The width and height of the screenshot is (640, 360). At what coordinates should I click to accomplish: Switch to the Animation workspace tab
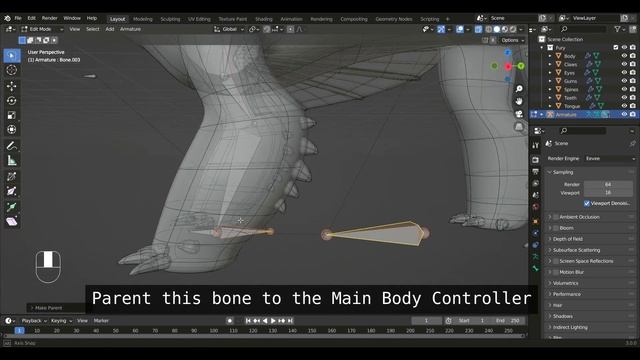(291, 19)
